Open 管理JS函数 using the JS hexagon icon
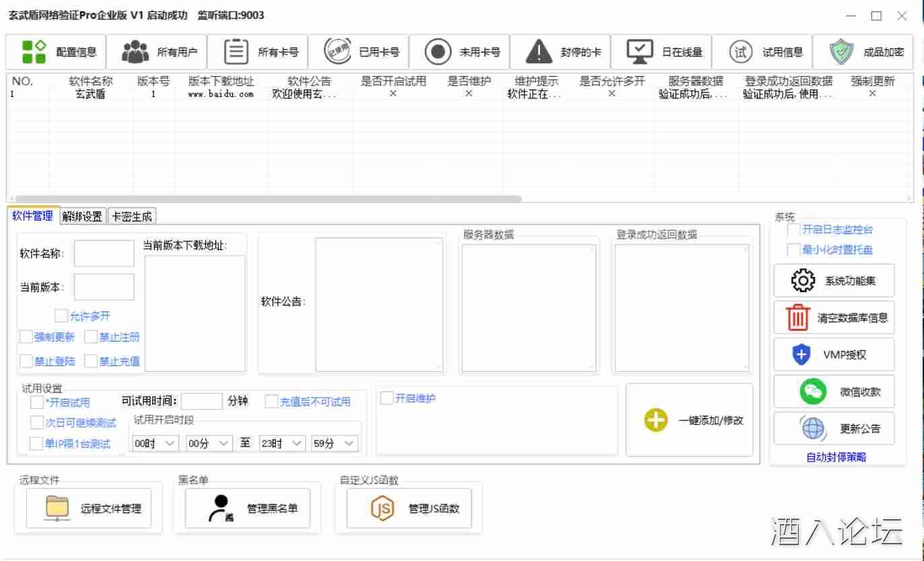924x561 pixels. [x=382, y=509]
